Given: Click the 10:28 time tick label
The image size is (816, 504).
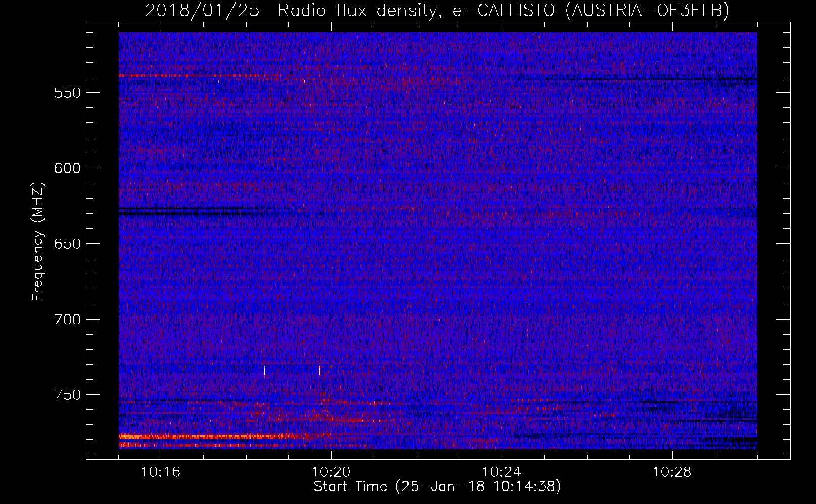Looking at the screenshot, I should pos(672,472).
